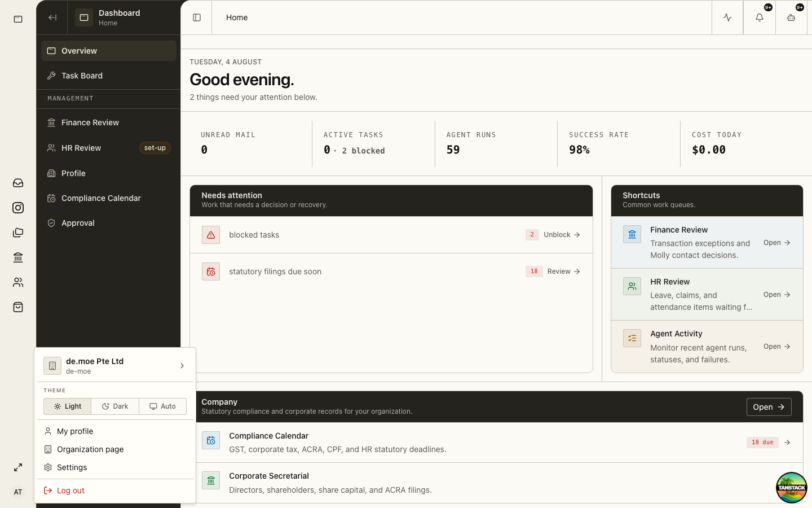The width and height of the screenshot is (812, 508).
Task: Open HR Review sidebar item
Action: [109, 148]
